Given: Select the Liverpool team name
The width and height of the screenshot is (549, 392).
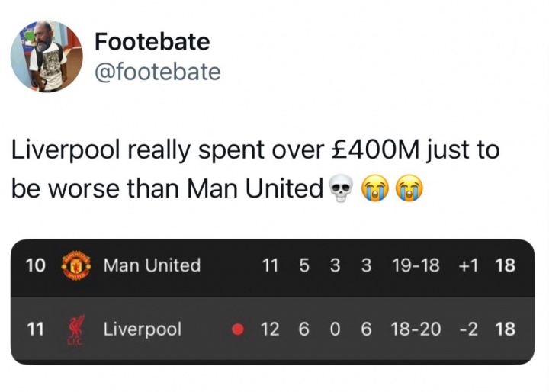Looking at the screenshot, I should coord(143,329).
